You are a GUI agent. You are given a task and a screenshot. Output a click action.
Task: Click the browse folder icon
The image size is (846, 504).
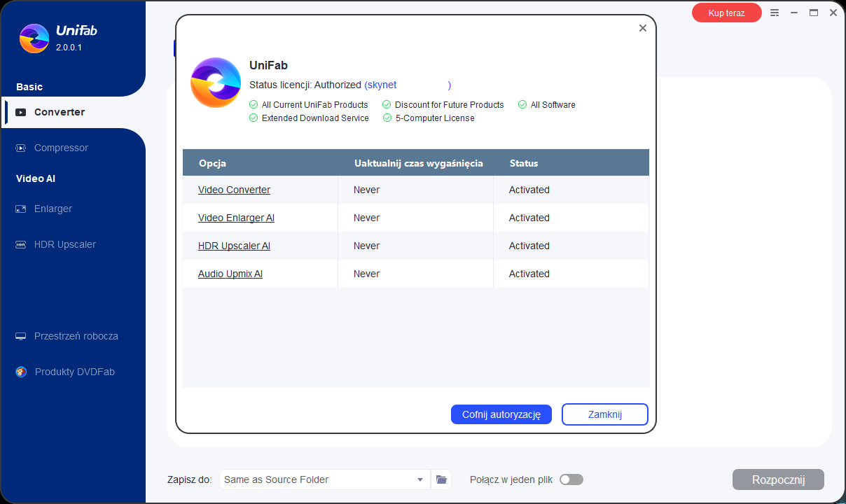[x=441, y=479]
